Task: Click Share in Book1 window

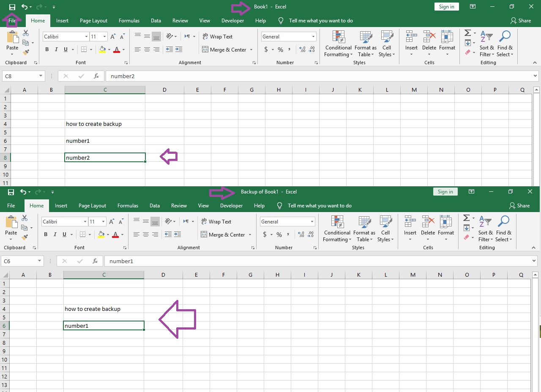Action: coord(520,21)
